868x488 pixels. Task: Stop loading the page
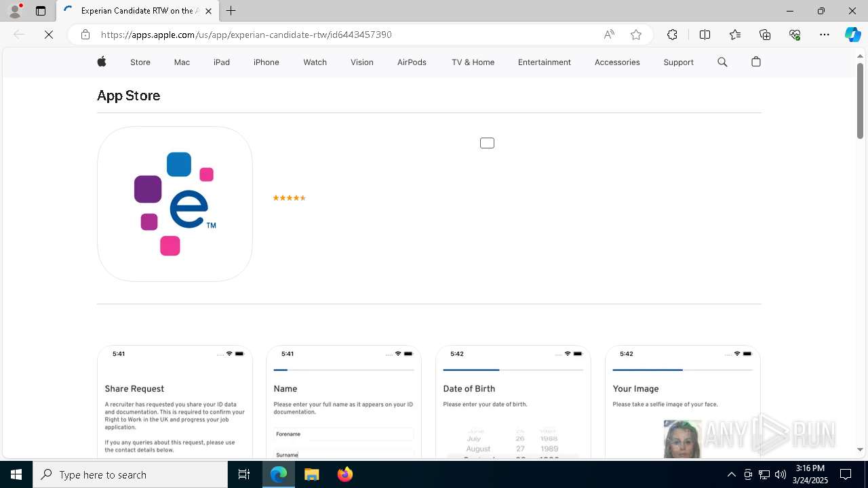coord(49,35)
